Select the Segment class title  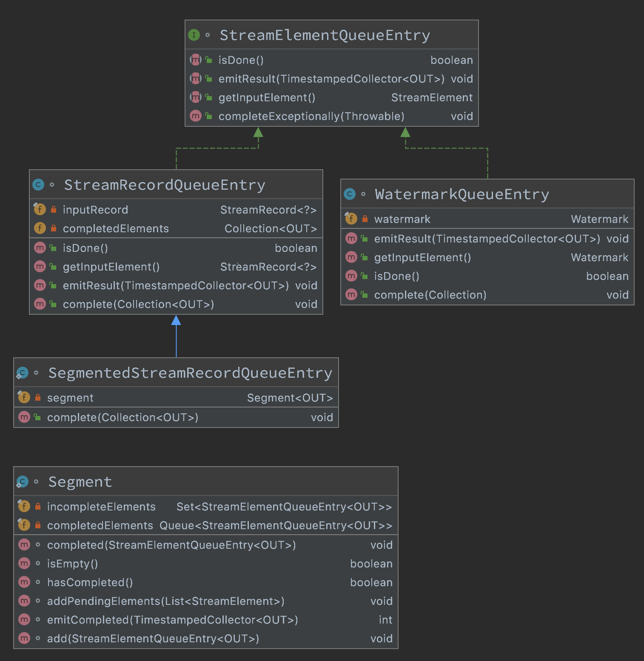(80, 482)
